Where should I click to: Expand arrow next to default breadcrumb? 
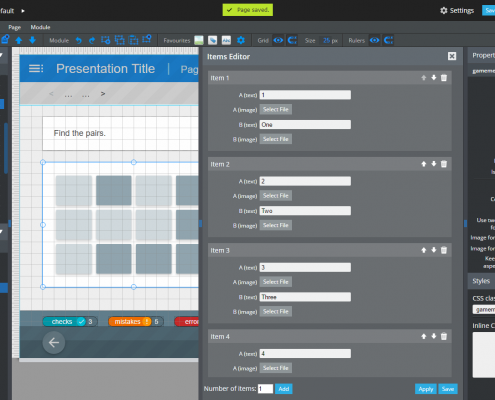click(23, 11)
